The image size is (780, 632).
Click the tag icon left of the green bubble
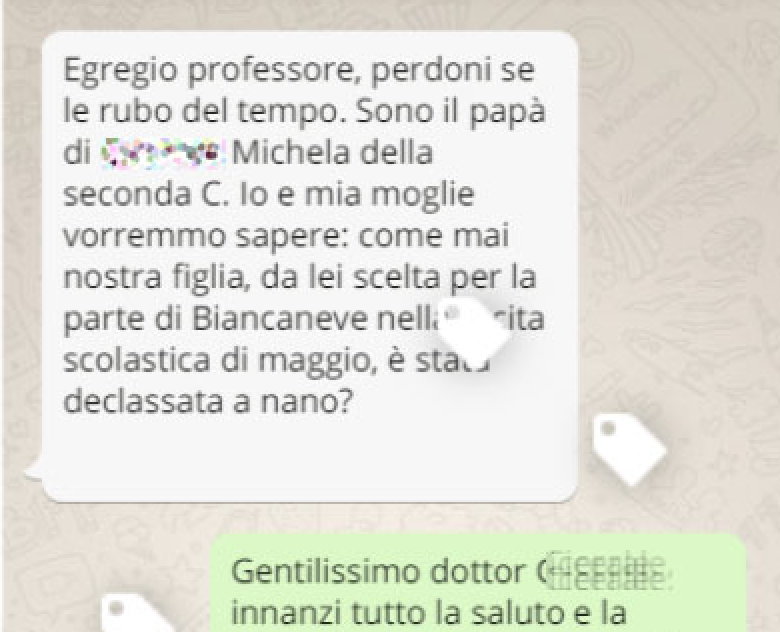[134, 613]
